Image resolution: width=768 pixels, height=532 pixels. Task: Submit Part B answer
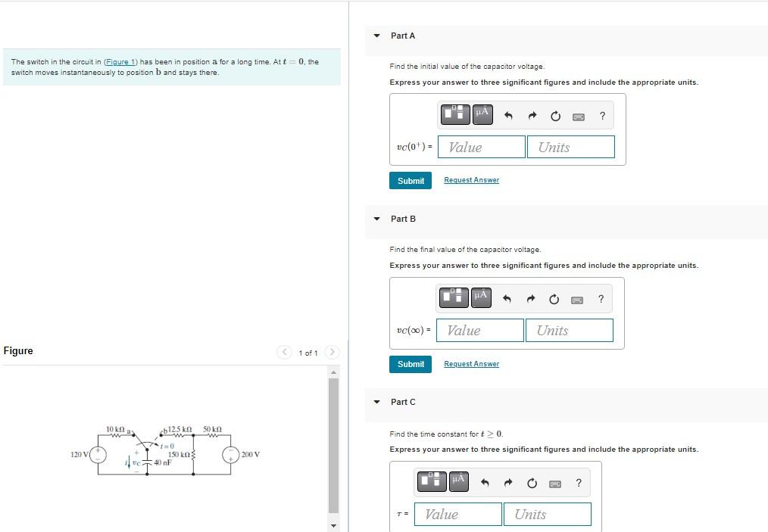[x=411, y=364]
